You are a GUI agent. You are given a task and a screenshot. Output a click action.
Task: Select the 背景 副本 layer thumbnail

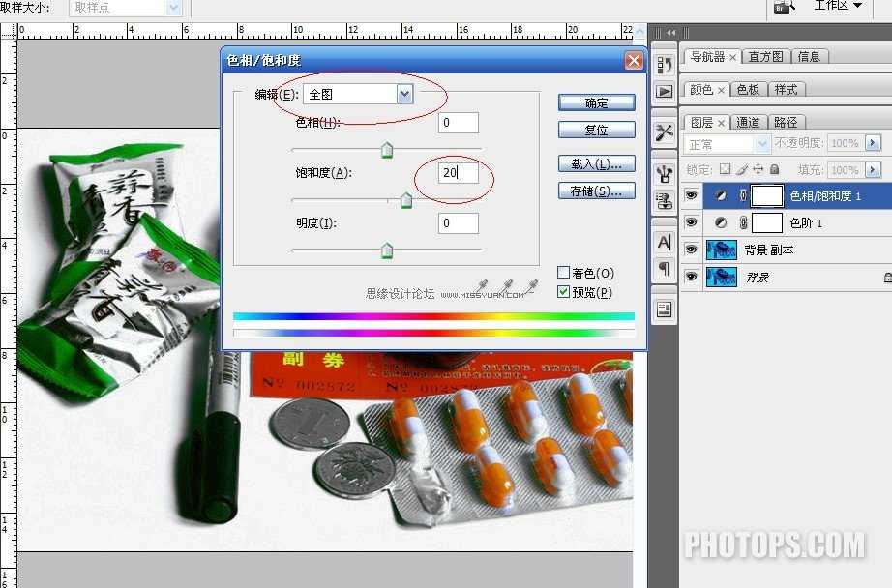click(x=722, y=250)
